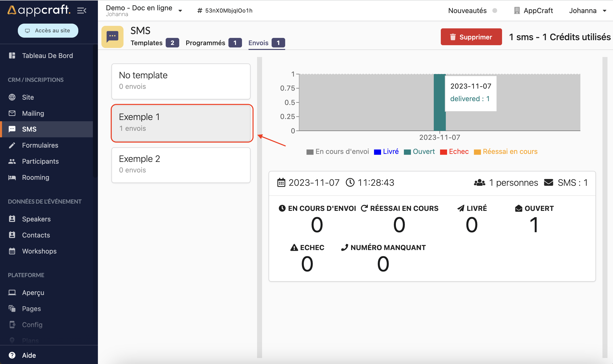This screenshot has width=613, height=364.
Task: Click the RÉESSAI EN COURS refresh icon
Action: point(364,208)
